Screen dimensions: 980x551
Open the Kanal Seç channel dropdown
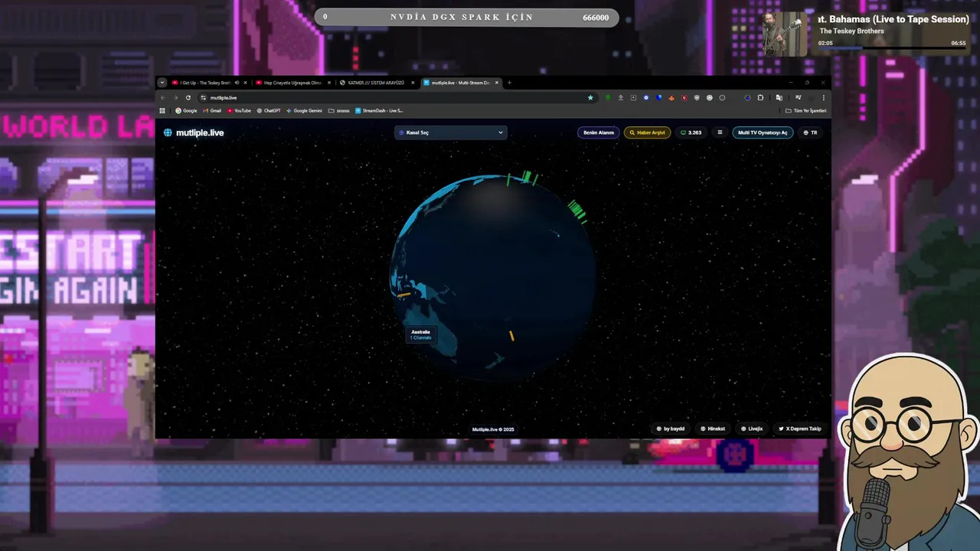pos(451,132)
